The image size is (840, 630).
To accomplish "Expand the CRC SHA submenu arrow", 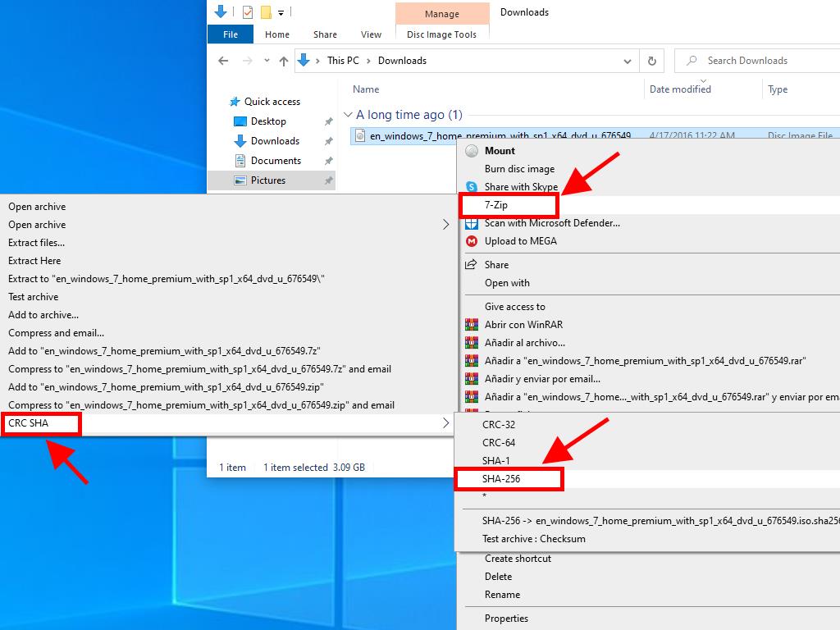I will (x=446, y=423).
